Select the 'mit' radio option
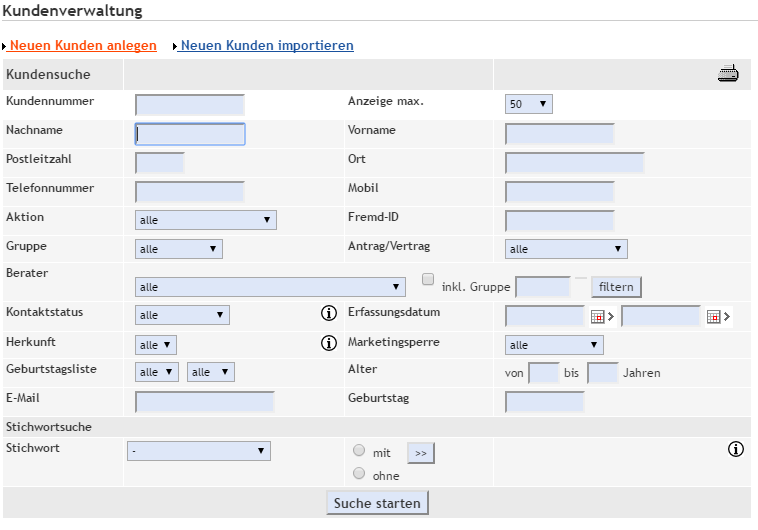The width and height of the screenshot is (758, 530). coord(359,450)
